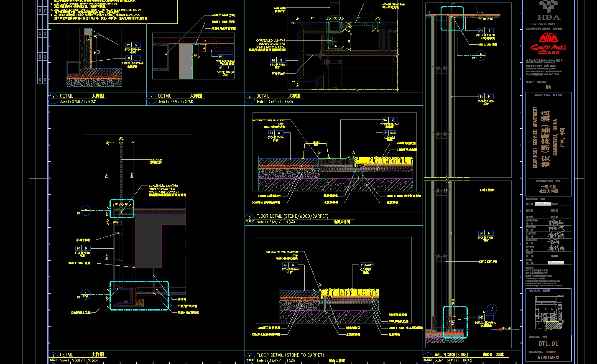597x364 pixels.
Task: Click the key plan thumbnail map
Action: point(548,314)
